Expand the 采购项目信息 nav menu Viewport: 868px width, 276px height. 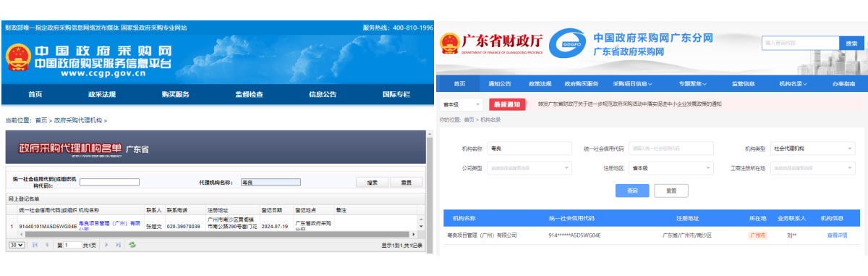click(632, 84)
